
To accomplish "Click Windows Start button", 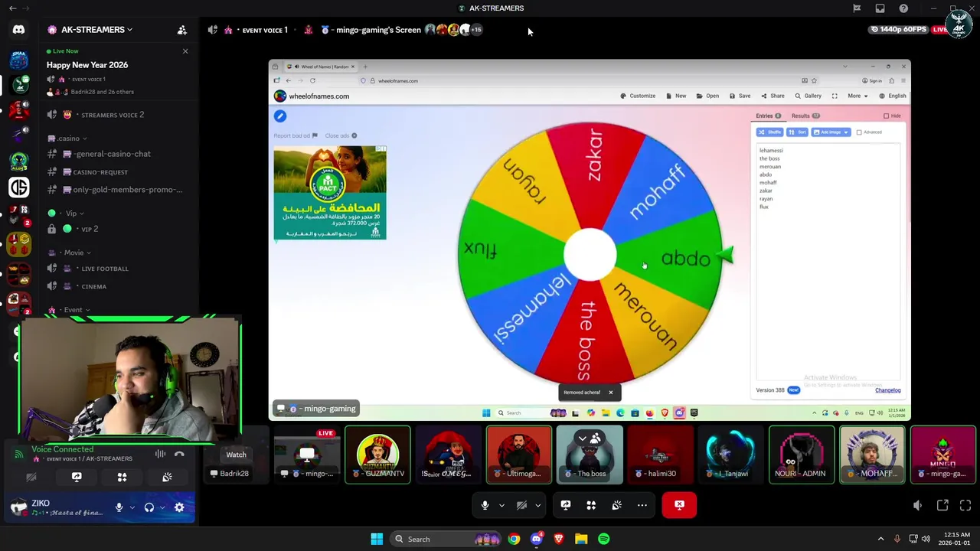I will tap(377, 539).
